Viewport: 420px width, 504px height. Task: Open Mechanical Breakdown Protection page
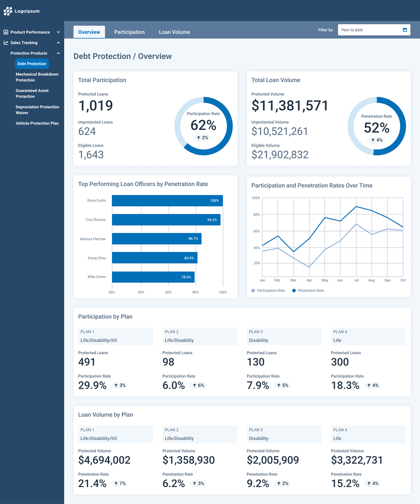click(x=37, y=77)
